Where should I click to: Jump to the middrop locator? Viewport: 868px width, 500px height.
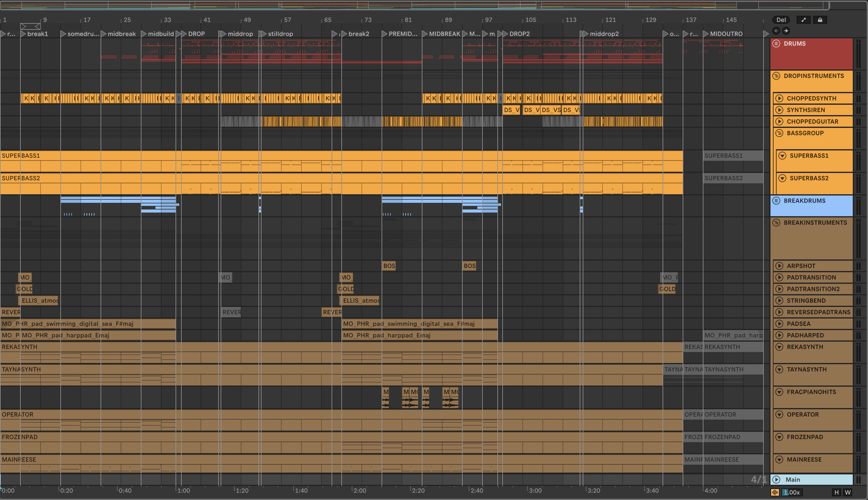point(237,34)
